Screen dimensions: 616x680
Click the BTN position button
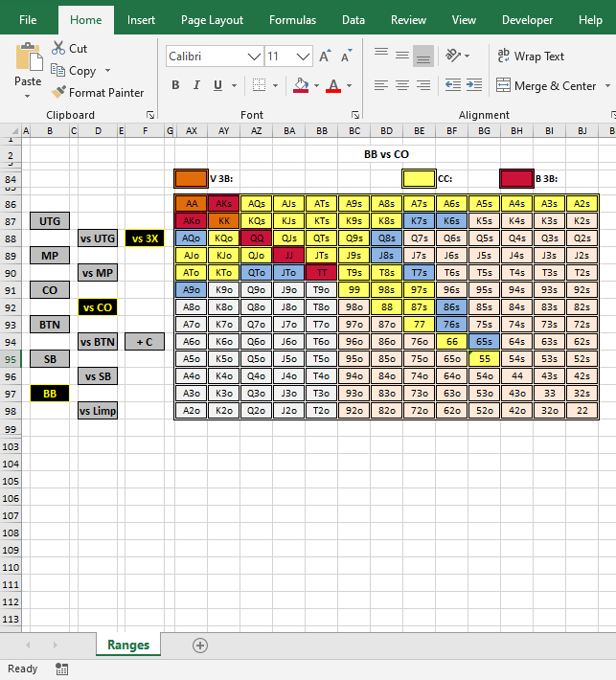[x=50, y=325]
